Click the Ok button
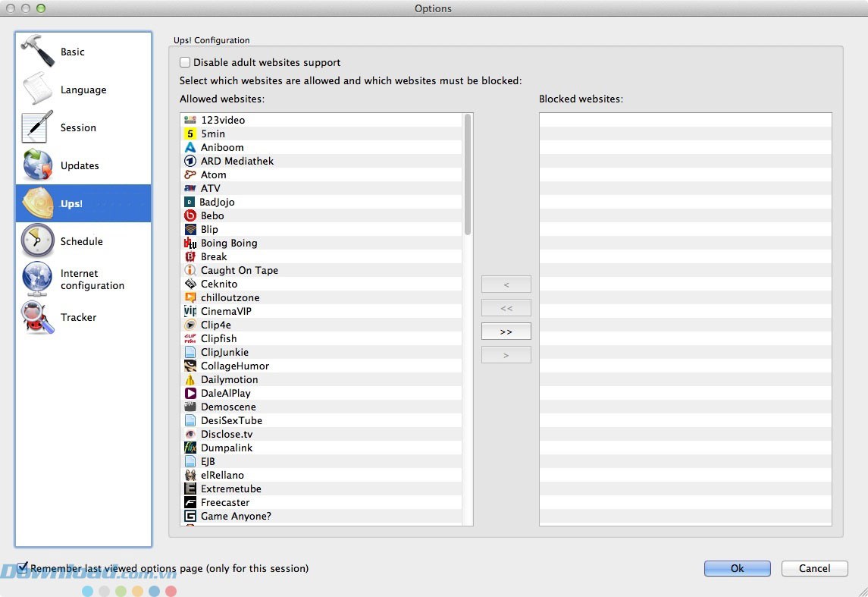This screenshot has width=868, height=597. click(x=737, y=568)
